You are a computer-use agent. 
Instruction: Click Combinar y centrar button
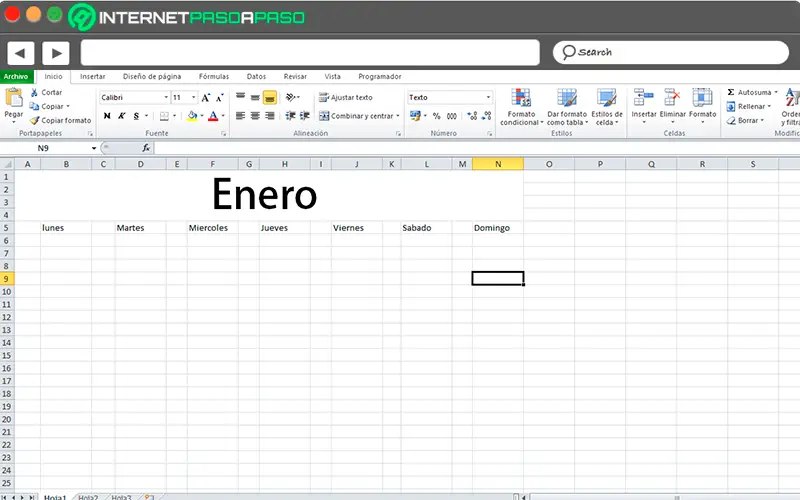tap(356, 116)
